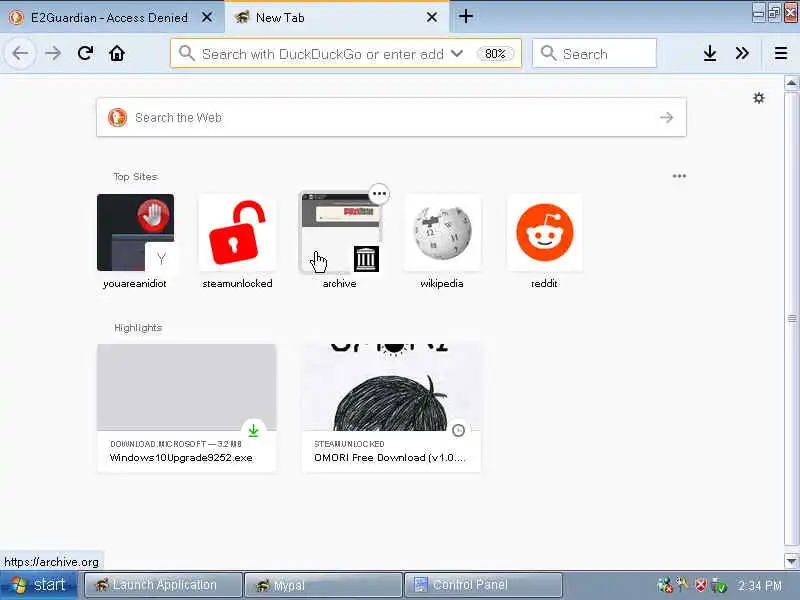This screenshot has width=800, height=600.
Task: Reload the current page
Action: (x=85, y=53)
